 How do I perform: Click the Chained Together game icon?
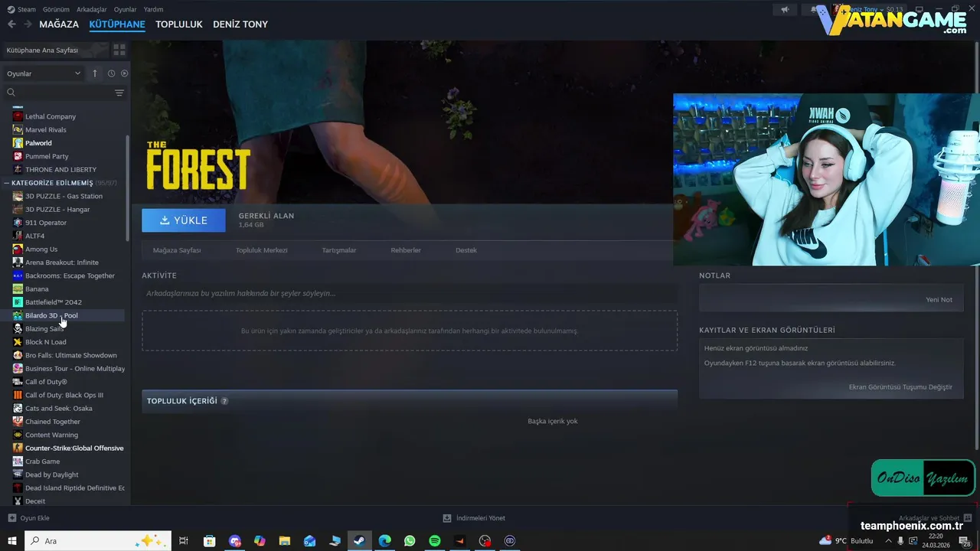18,422
